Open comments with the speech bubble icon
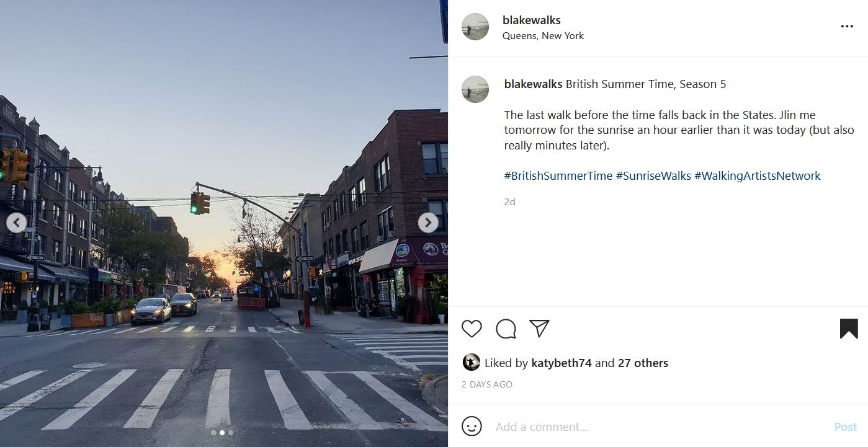868x447 pixels. (505, 329)
